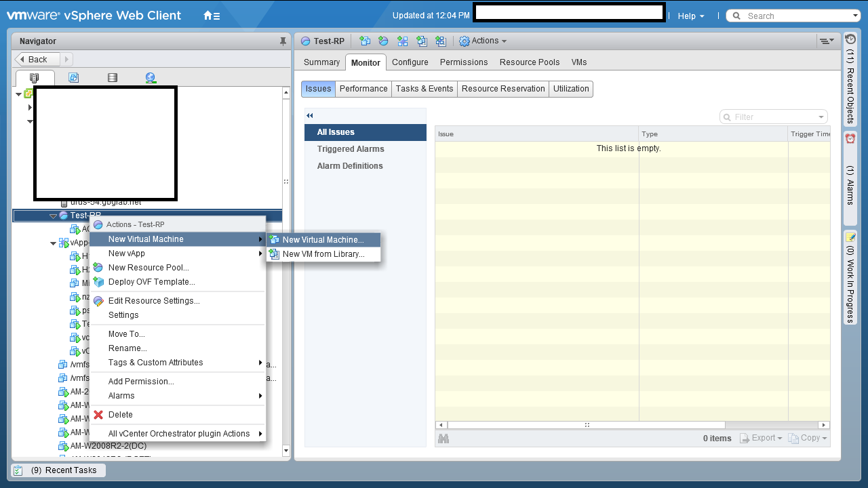Viewport: 868px width, 488px height.
Task: Click the horizontal scrollbar under issues list
Action: (x=586, y=425)
